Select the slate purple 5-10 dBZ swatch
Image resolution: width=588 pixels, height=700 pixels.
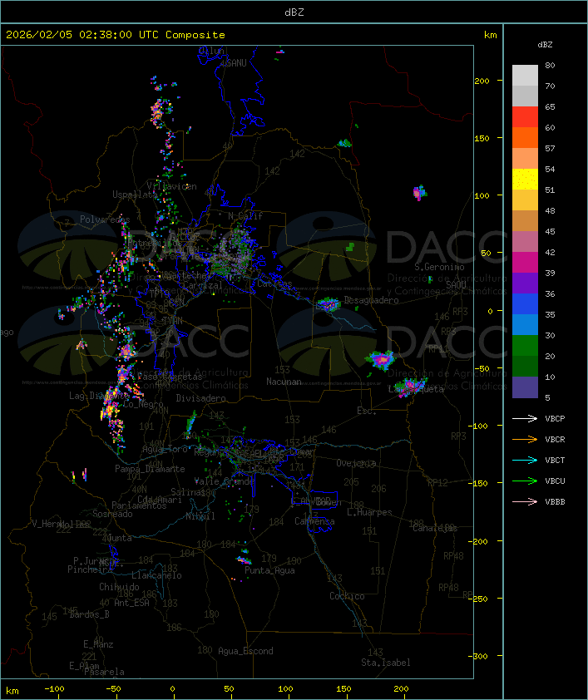pyautogui.click(x=525, y=387)
